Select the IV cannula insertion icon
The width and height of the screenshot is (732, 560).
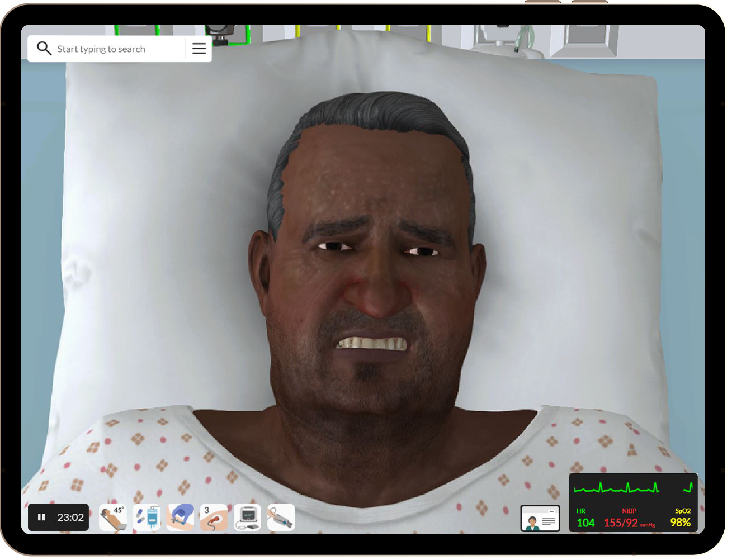pyautogui.click(x=180, y=518)
